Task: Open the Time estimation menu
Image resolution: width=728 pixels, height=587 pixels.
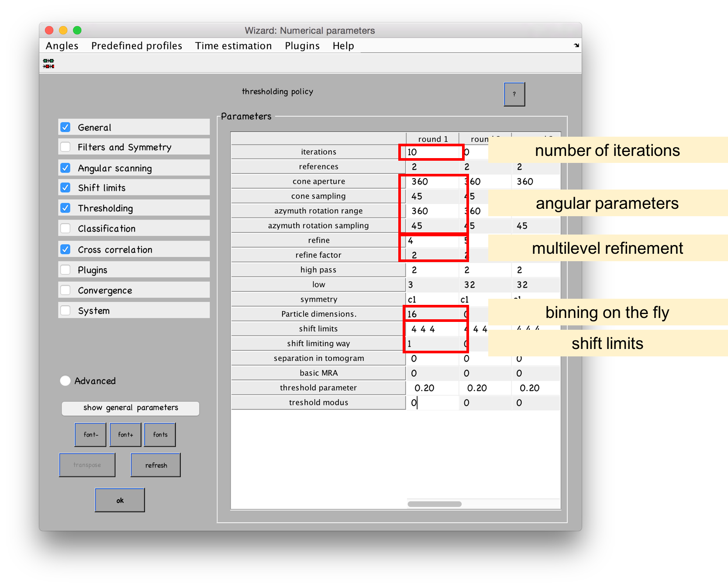Action: (x=233, y=46)
